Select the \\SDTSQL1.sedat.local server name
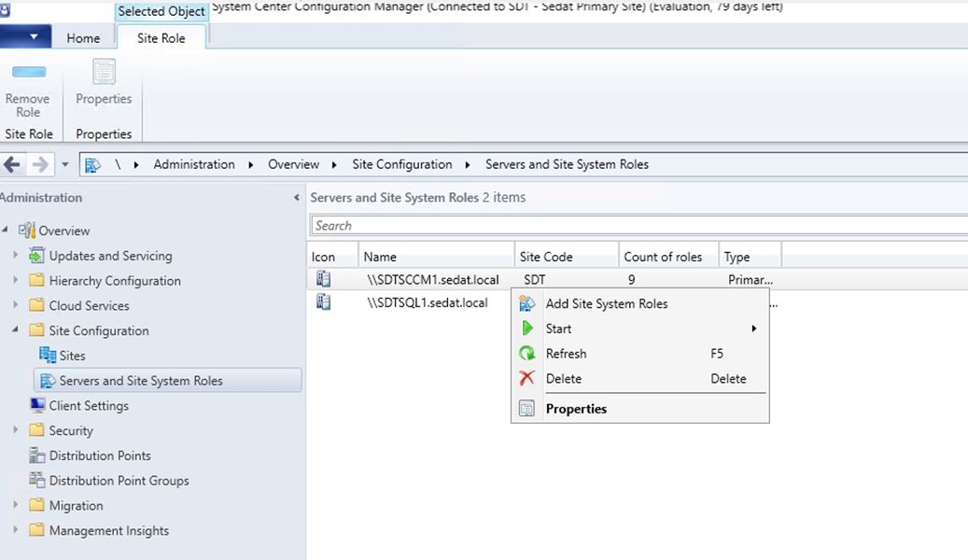The height and width of the screenshot is (560, 968). pyautogui.click(x=428, y=302)
